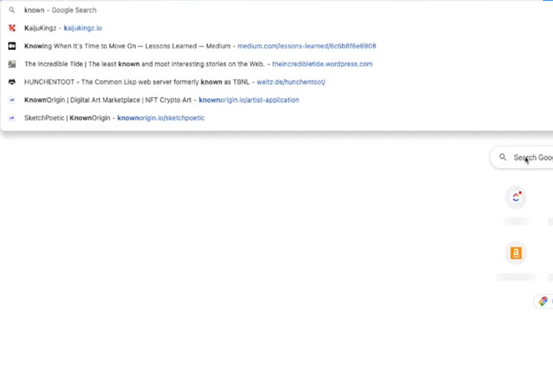Click the Medium favicon
The image size is (553, 392).
click(12, 46)
